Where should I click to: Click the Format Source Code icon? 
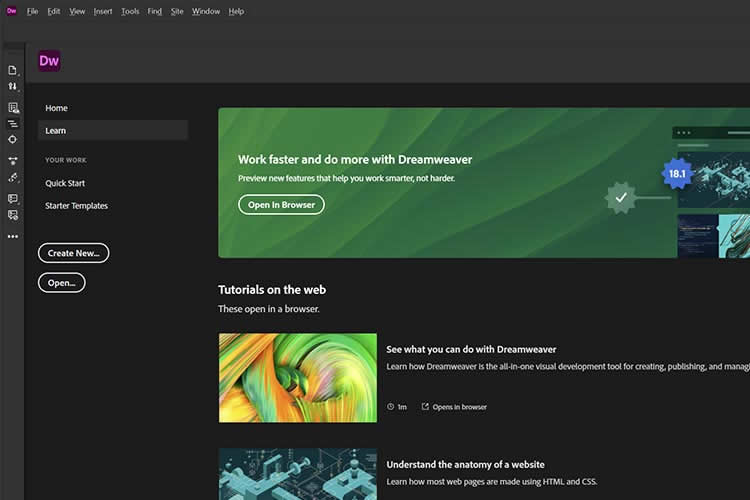(x=13, y=177)
